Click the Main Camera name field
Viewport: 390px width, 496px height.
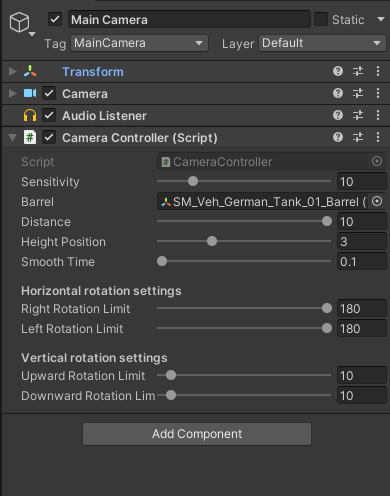click(x=189, y=19)
